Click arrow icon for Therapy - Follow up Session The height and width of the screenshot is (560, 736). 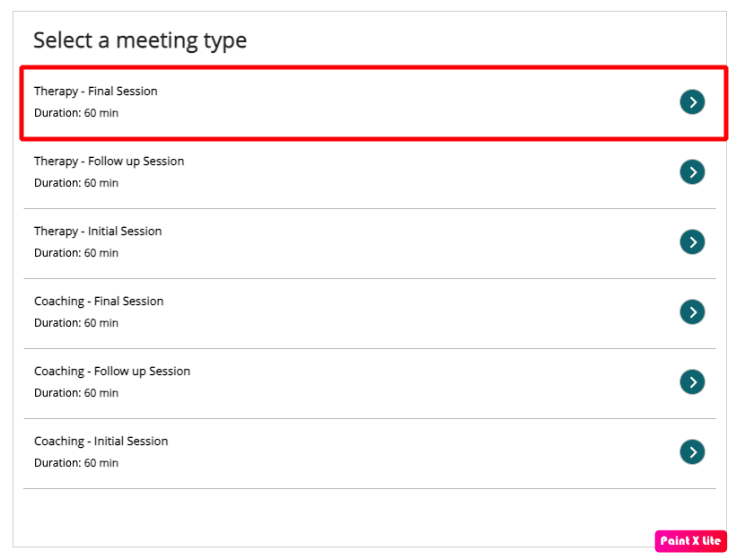pos(692,171)
